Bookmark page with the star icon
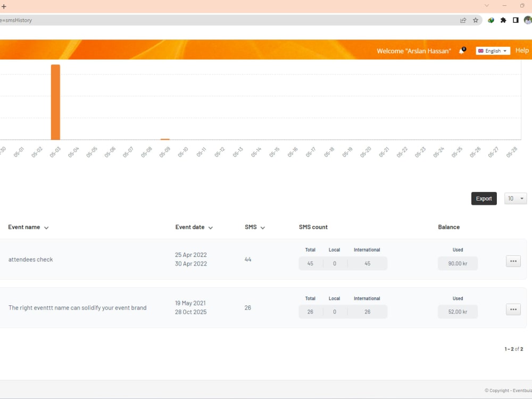This screenshot has width=532, height=399. (476, 20)
